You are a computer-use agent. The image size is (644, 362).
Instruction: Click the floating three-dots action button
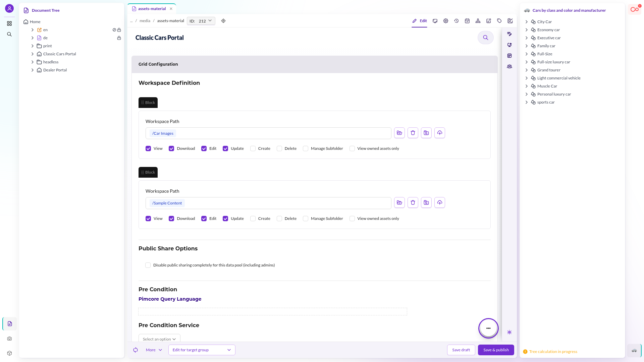click(488, 328)
